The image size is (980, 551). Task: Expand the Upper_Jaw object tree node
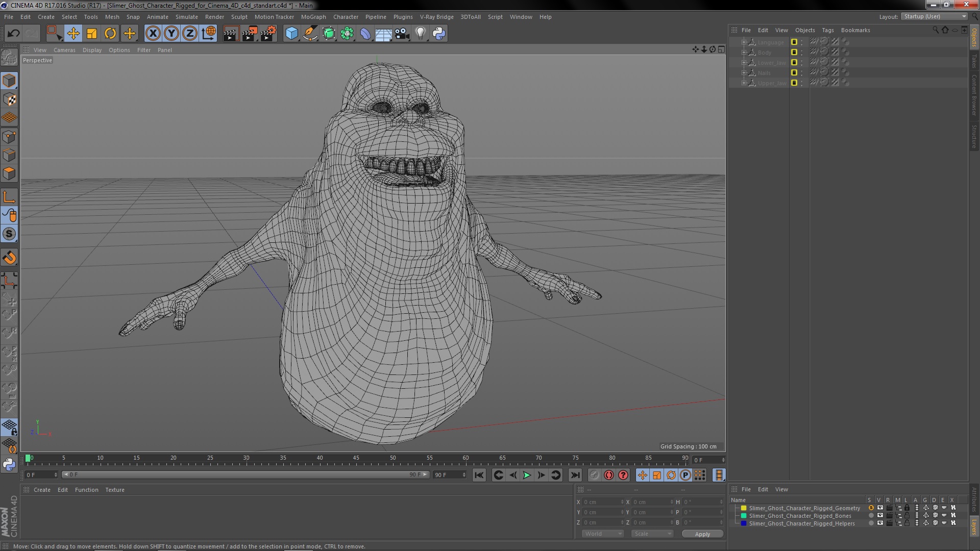pyautogui.click(x=744, y=83)
